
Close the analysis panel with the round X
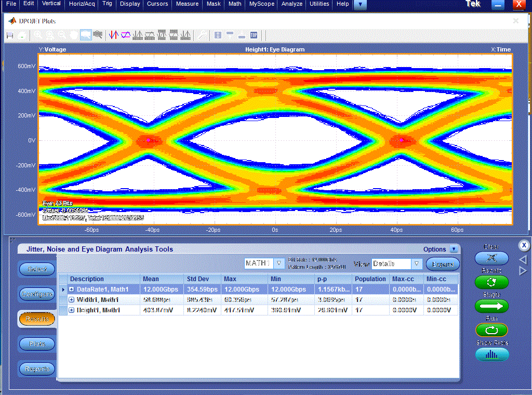point(524,245)
